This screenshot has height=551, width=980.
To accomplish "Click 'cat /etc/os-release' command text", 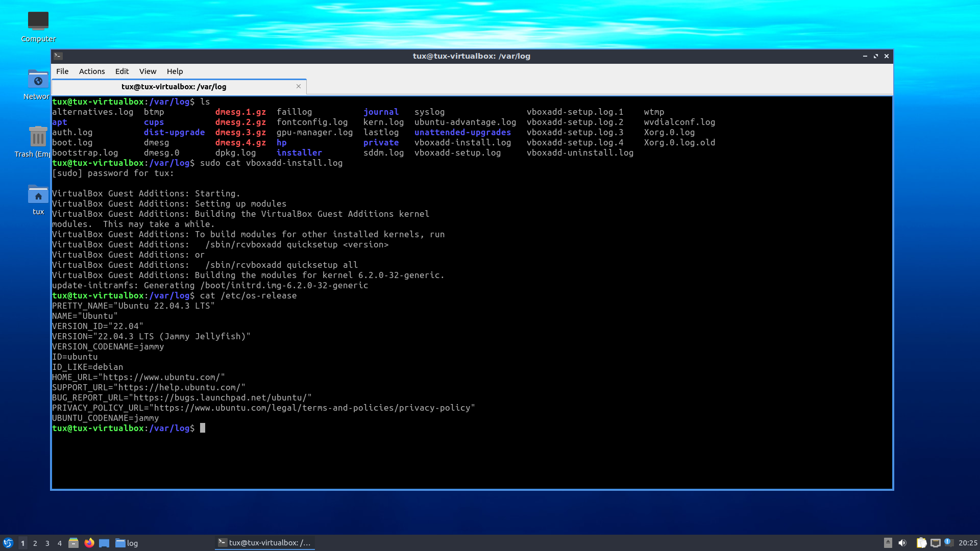I will point(248,295).
